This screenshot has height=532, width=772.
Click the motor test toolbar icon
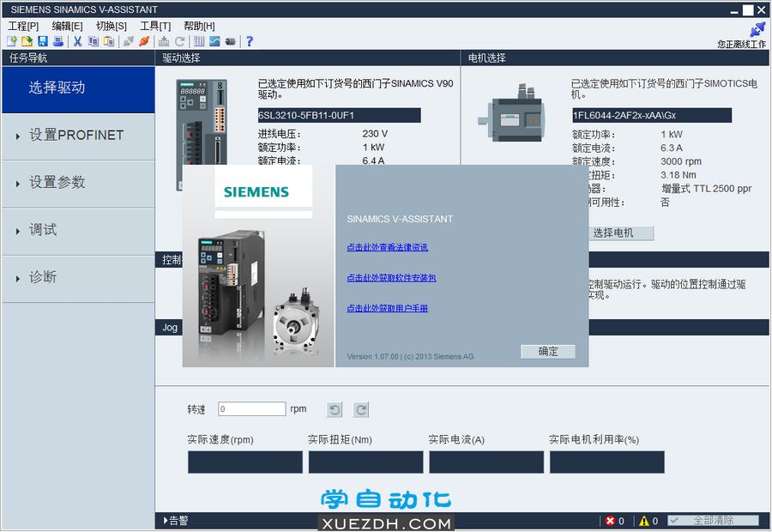pos(230,41)
